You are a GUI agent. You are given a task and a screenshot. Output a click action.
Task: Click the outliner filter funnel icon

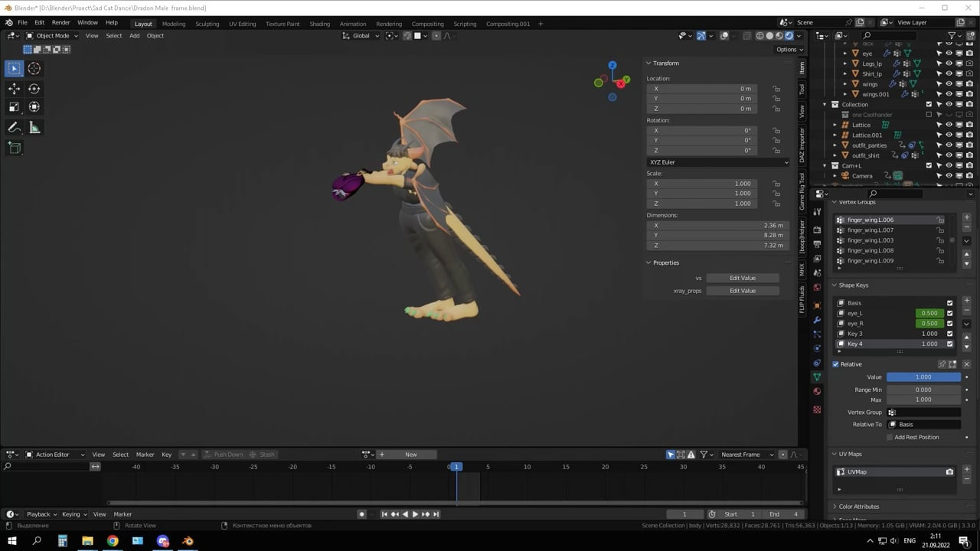952,36
